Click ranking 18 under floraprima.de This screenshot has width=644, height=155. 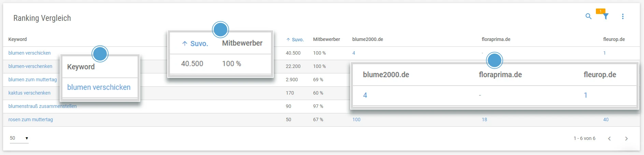point(484,119)
